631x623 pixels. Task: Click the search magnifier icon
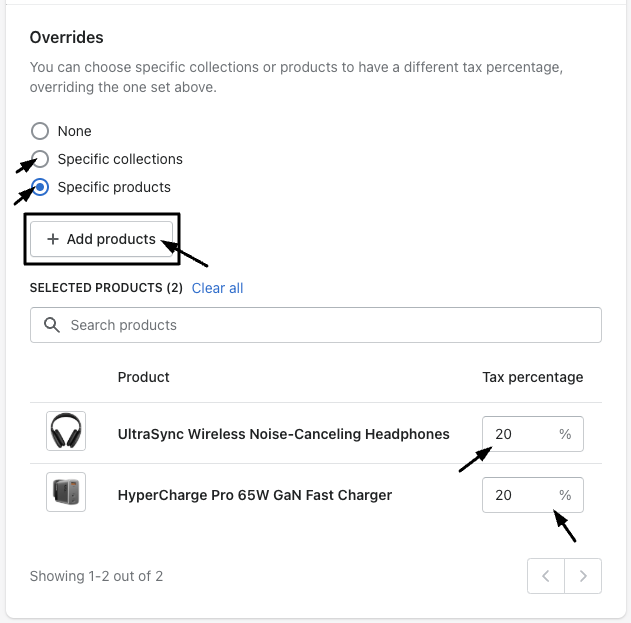coord(52,325)
